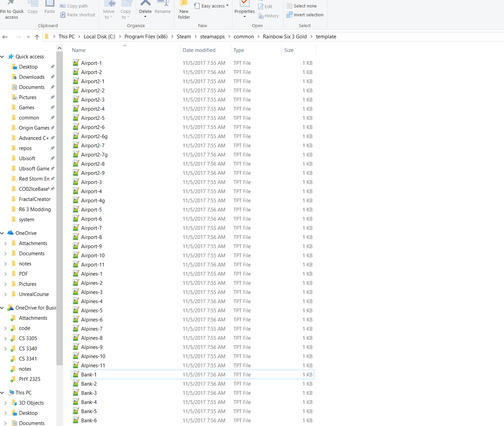Click the file icon beside Airport-1
504x426 pixels.
(x=76, y=63)
